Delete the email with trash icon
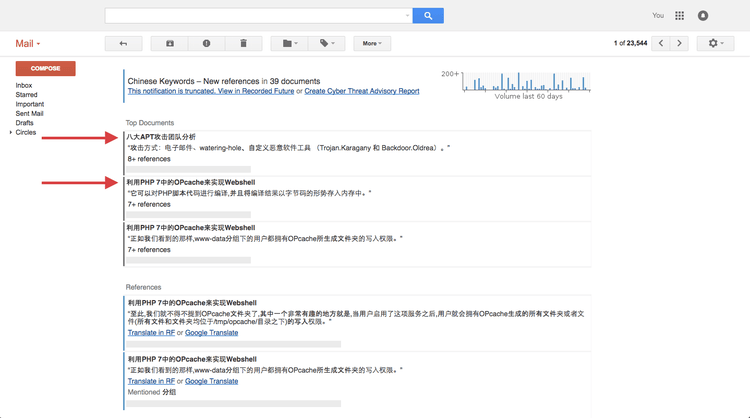The width and height of the screenshot is (750, 418). coord(243,43)
